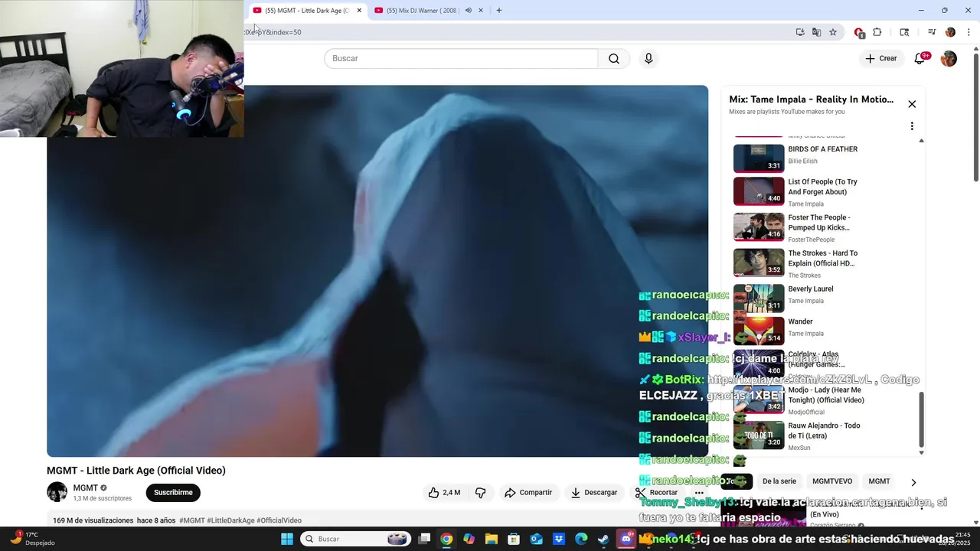Click the YouTube Buscar search field
Screen dimensions: 980x551
click(x=461, y=59)
